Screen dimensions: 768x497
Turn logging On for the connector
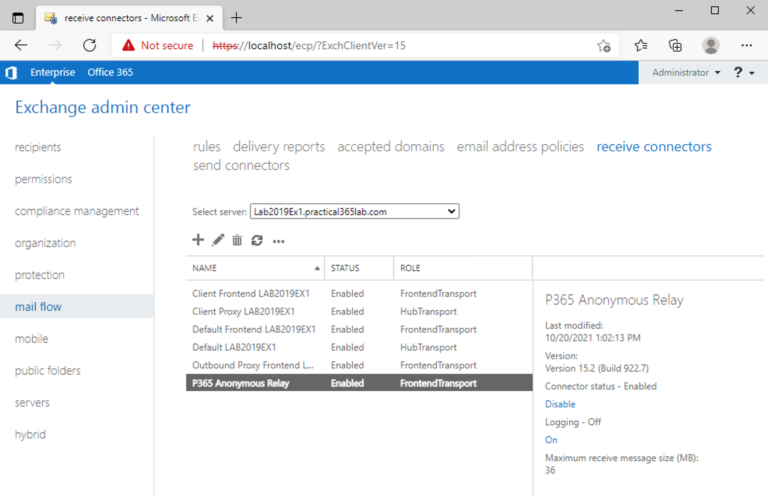coord(551,440)
